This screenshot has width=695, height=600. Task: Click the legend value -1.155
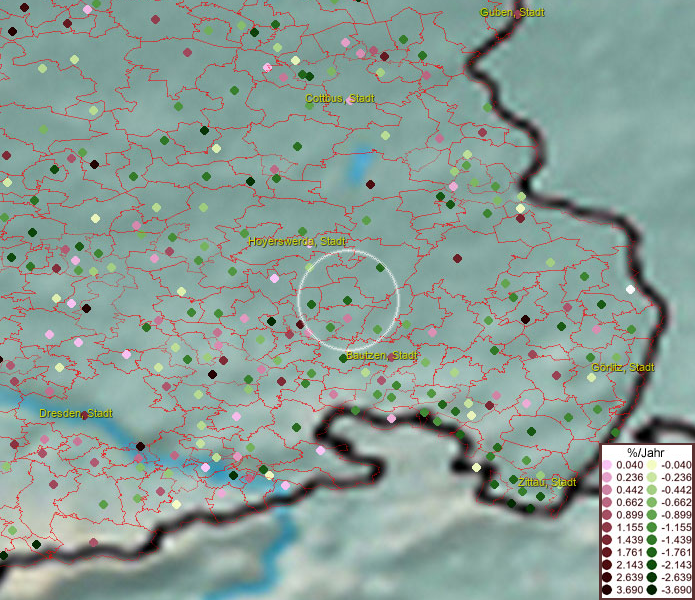coord(676,527)
